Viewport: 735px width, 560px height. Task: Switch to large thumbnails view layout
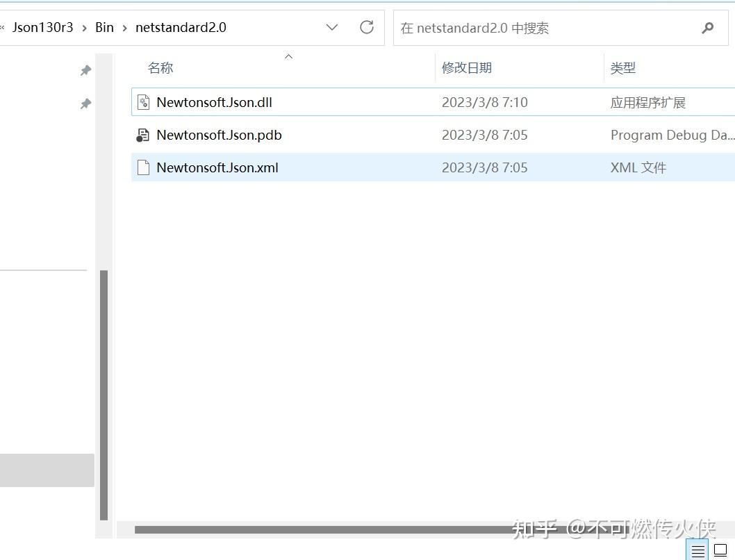(x=720, y=549)
